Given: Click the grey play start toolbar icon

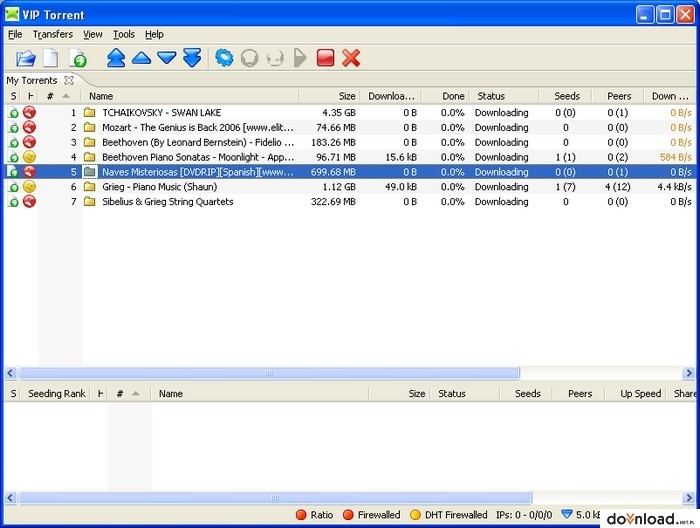Looking at the screenshot, I should (x=300, y=58).
